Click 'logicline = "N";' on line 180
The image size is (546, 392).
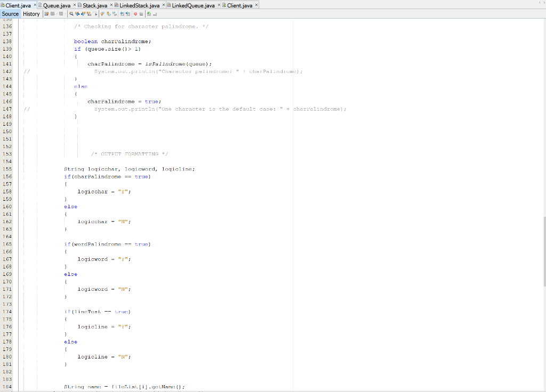pyautogui.click(x=104, y=357)
